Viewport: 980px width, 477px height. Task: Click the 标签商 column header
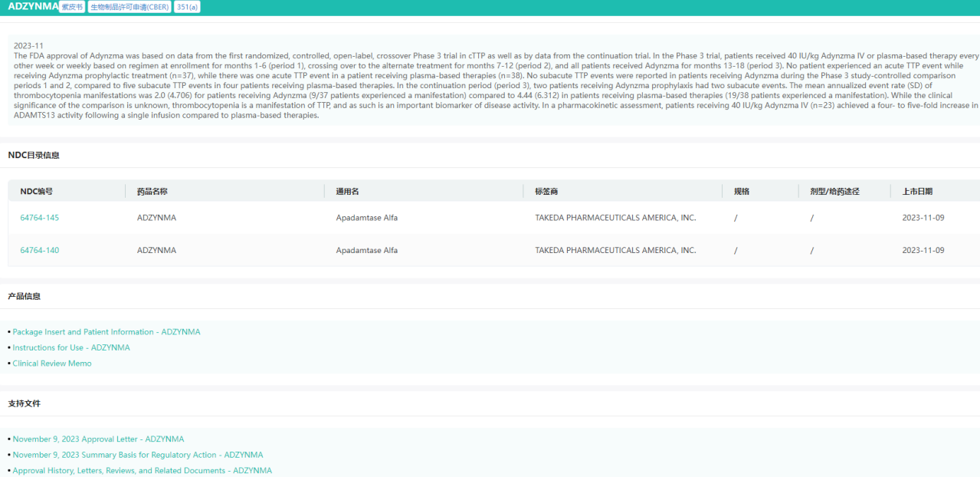(x=546, y=191)
